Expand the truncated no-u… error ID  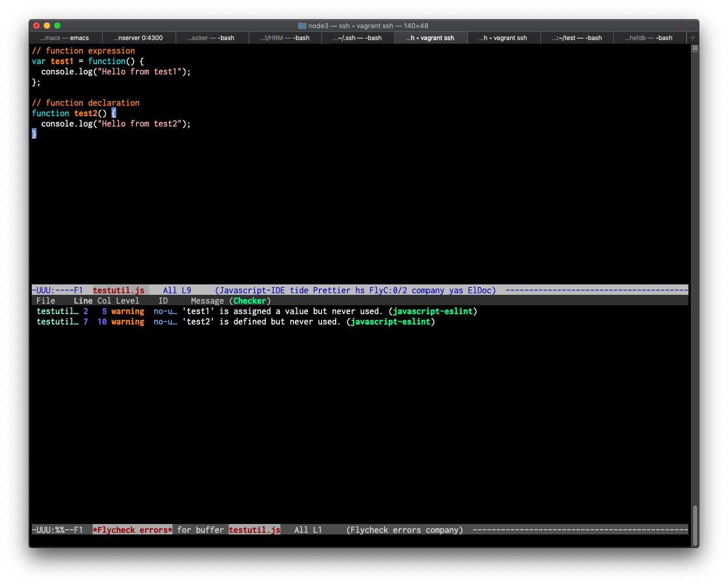pos(165,311)
